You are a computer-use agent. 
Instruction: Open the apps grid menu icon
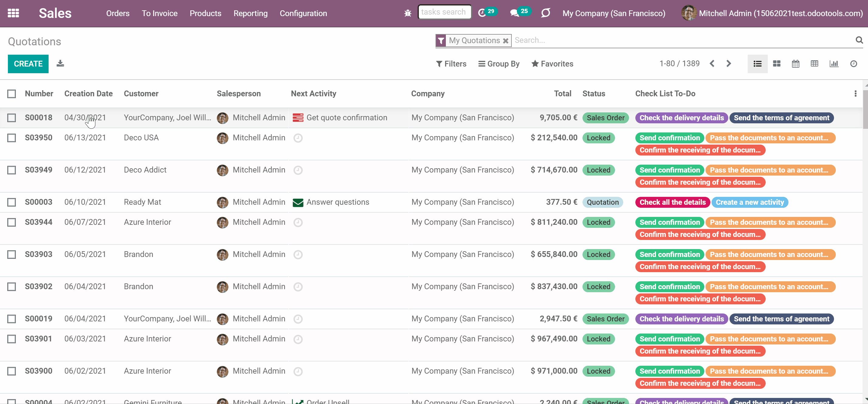click(13, 13)
